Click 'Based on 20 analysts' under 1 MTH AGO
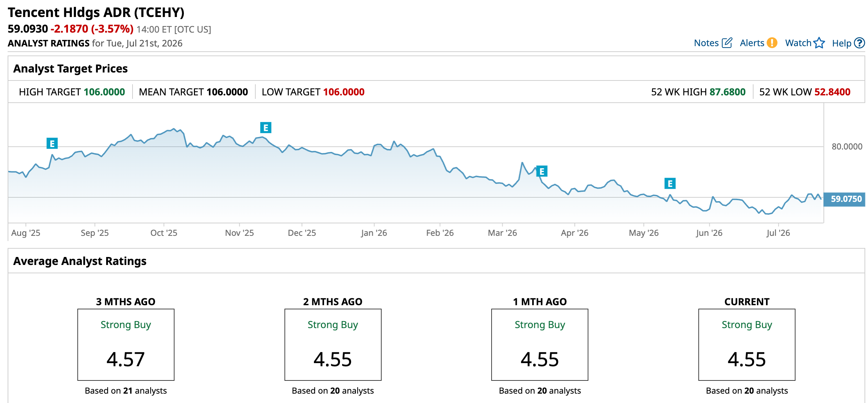Screen dimensions: 868x403 [x=539, y=391]
